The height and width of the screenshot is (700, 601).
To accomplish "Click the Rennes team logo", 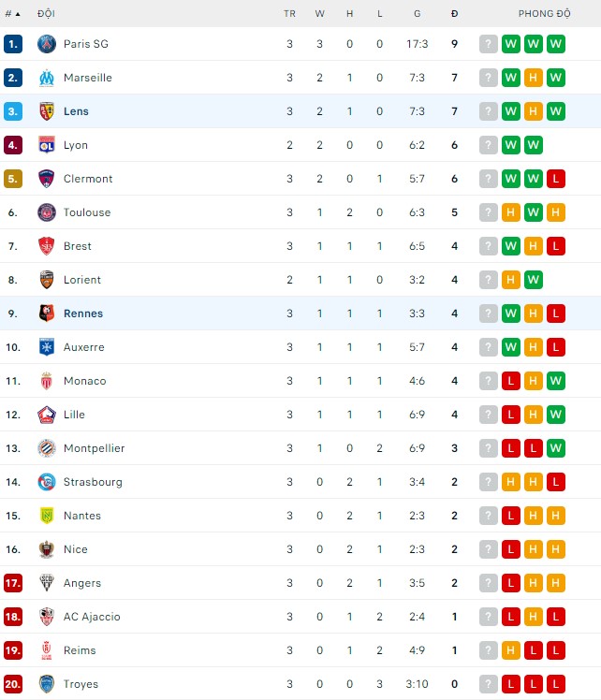I will 47,314.
